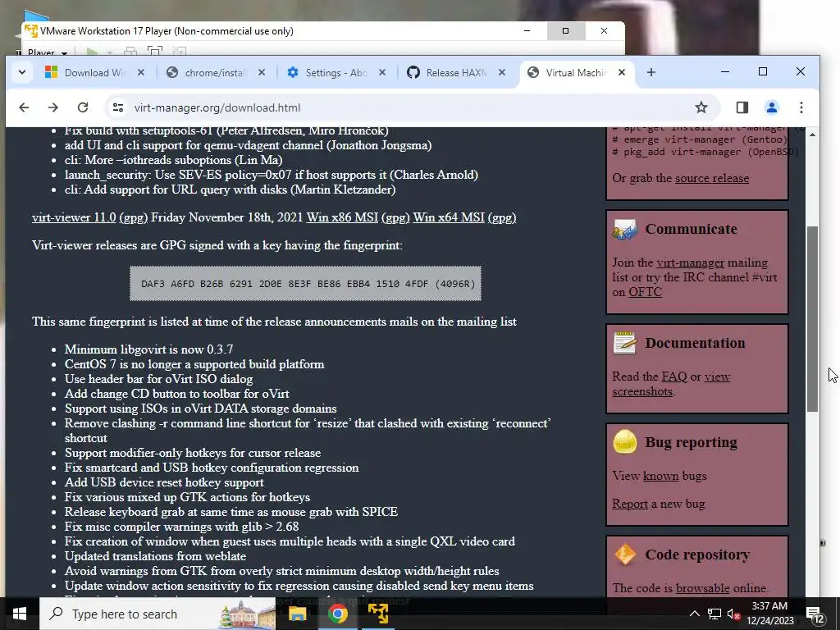
Task: Close the Release HAXM tab
Action: tap(502, 72)
